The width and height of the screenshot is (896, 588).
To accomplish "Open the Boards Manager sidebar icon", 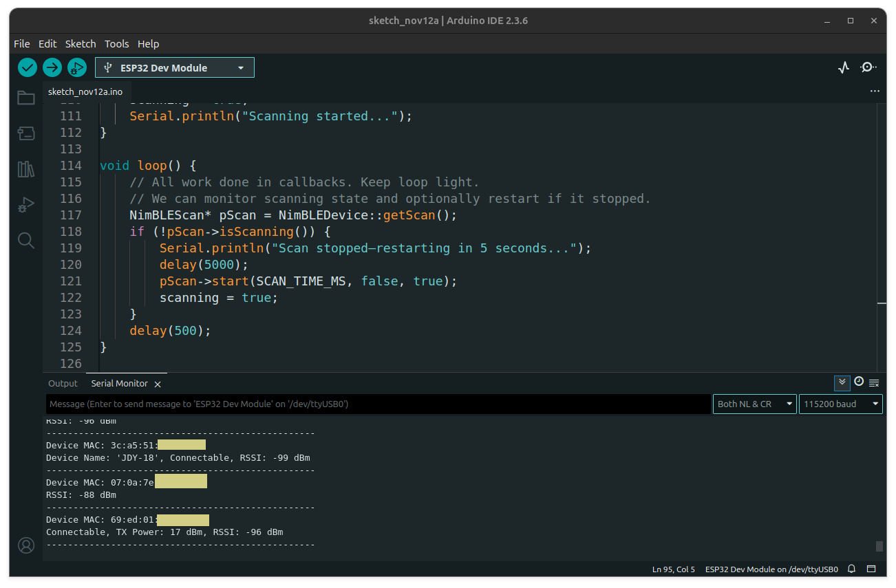I will click(x=26, y=133).
